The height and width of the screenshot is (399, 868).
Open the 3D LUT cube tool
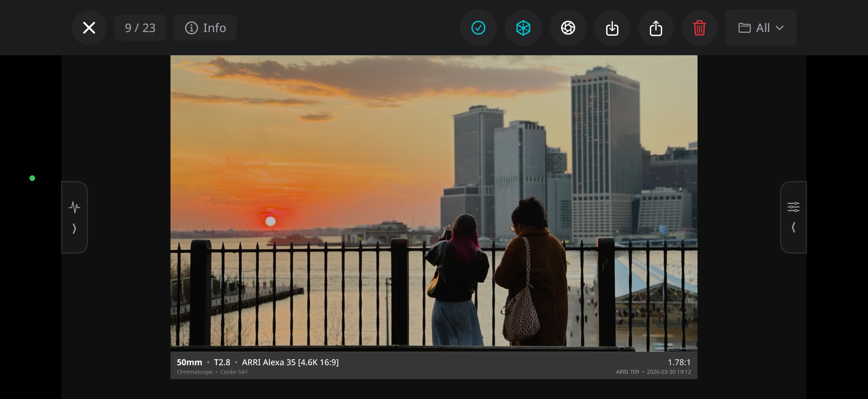tap(523, 27)
